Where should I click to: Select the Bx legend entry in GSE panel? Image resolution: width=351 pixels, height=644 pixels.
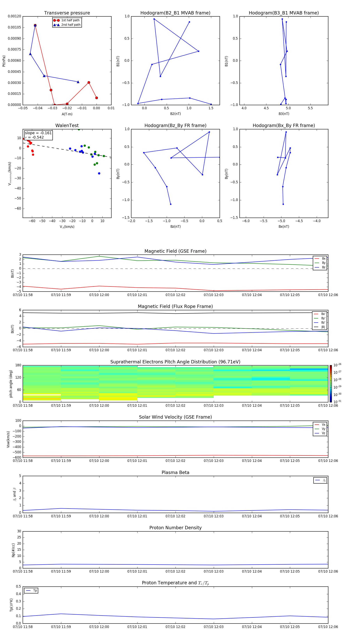[320, 259]
